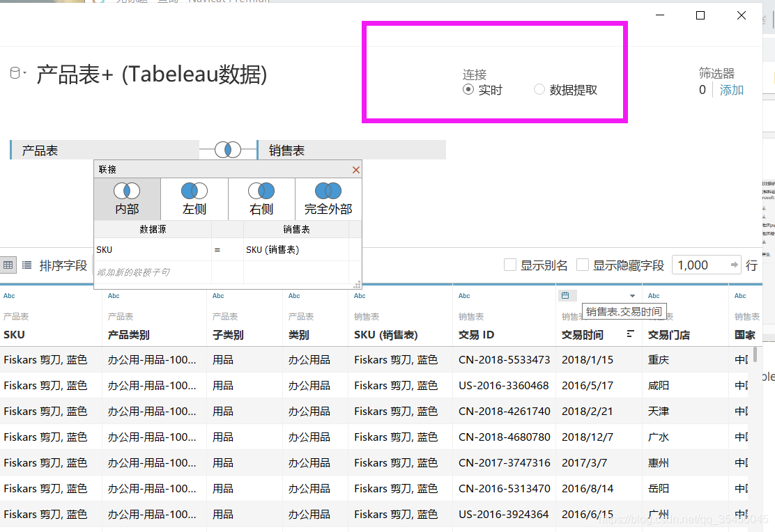
Task: Click the 产品类别 column header
Action: (128, 334)
